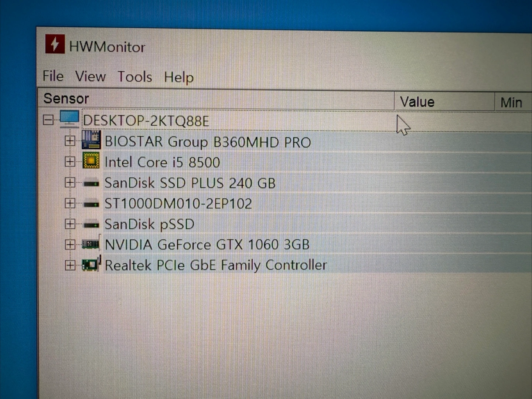
Task: Click the DESKTOP-2KTQ88E computer monitor icon
Action: 69,119
